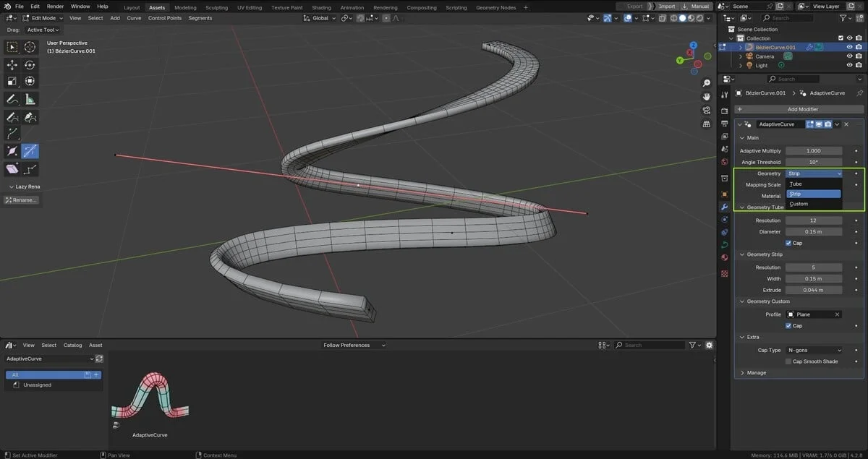Activate the Measure tool
The image size is (868, 459).
[x=29, y=99]
